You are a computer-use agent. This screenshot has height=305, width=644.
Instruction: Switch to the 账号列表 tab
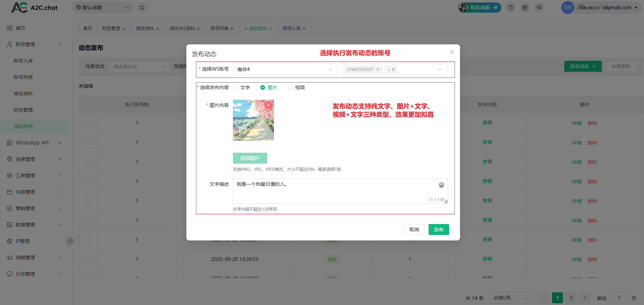click(x=219, y=28)
